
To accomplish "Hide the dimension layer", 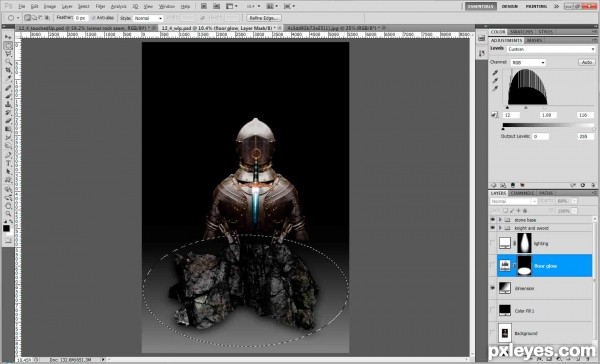I will 492,288.
